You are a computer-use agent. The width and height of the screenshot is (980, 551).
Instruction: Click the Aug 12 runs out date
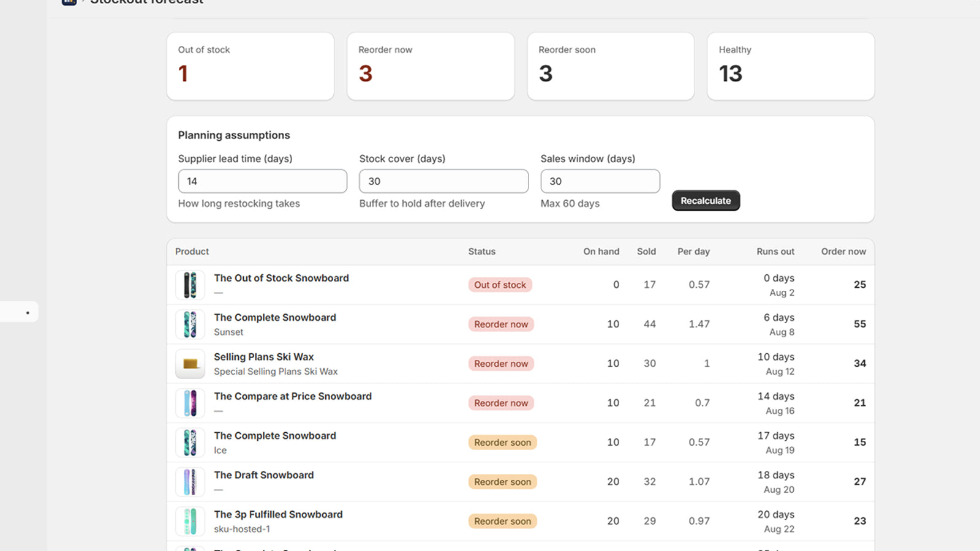780,372
